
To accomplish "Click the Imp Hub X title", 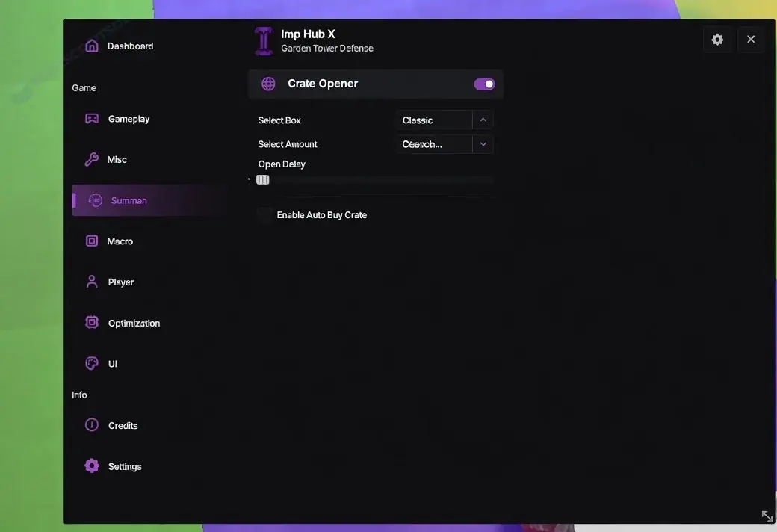I will point(308,34).
